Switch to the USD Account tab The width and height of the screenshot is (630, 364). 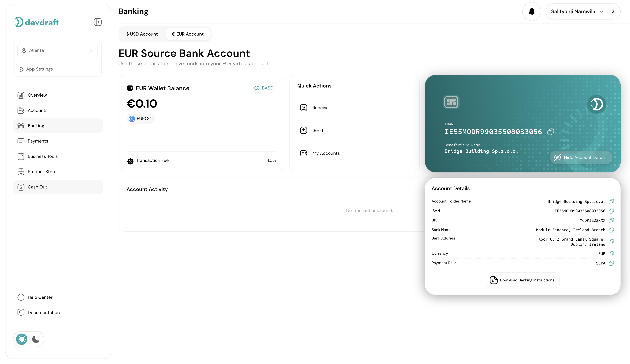142,34
